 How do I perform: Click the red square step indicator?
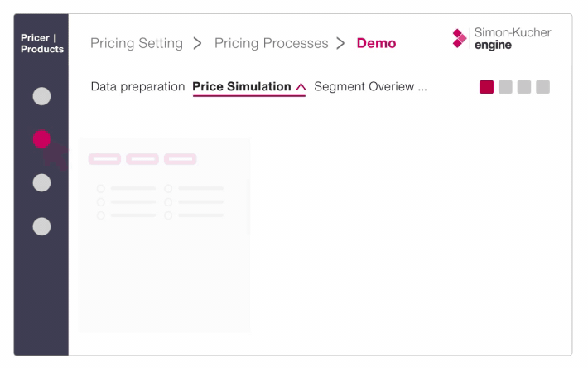click(x=486, y=87)
